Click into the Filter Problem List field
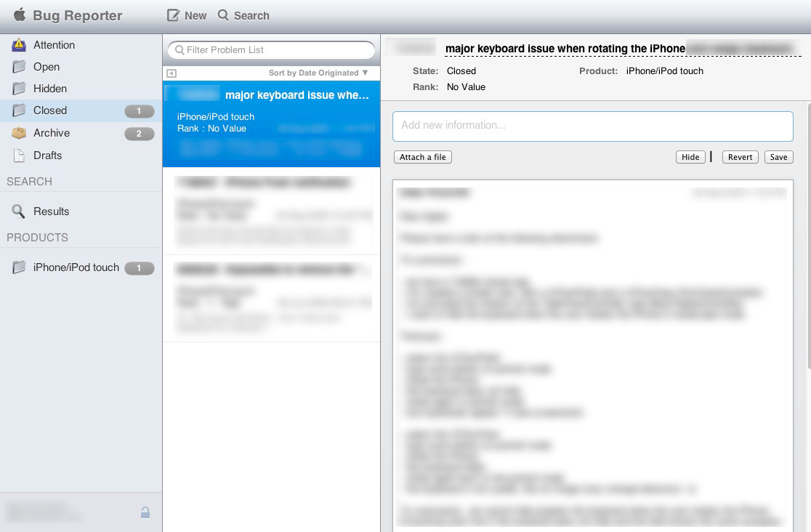The image size is (811, 532). click(x=272, y=49)
